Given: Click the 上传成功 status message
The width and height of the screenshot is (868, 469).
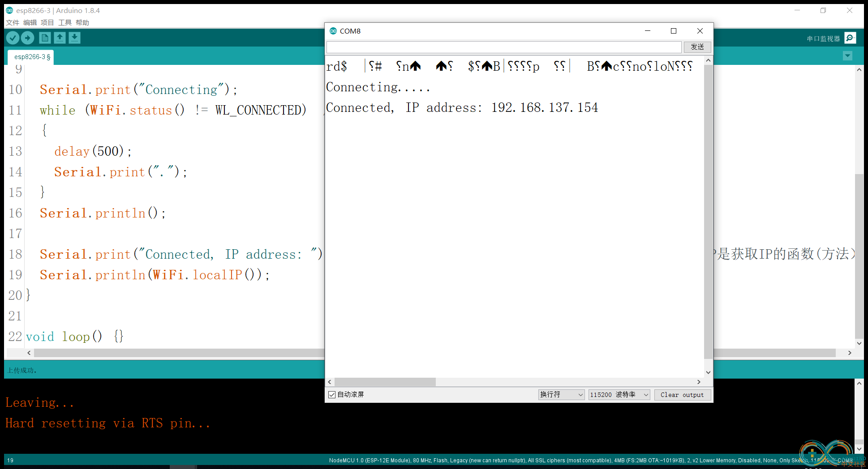Looking at the screenshot, I should point(22,371).
